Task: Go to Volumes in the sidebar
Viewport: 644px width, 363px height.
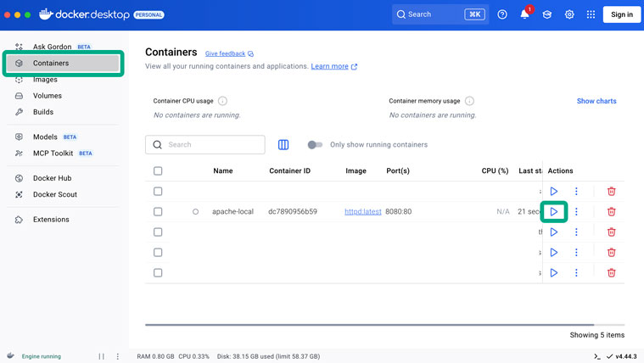Action: click(x=63, y=96)
